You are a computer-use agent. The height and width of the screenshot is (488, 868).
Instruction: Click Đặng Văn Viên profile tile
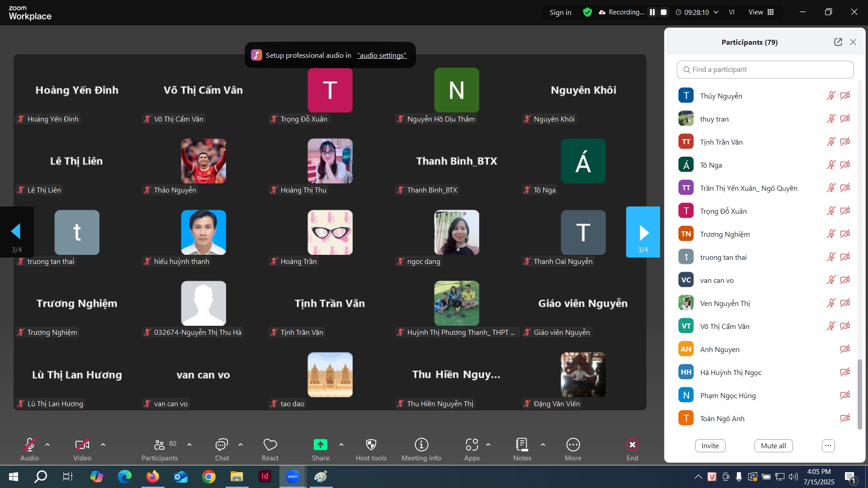coord(583,375)
